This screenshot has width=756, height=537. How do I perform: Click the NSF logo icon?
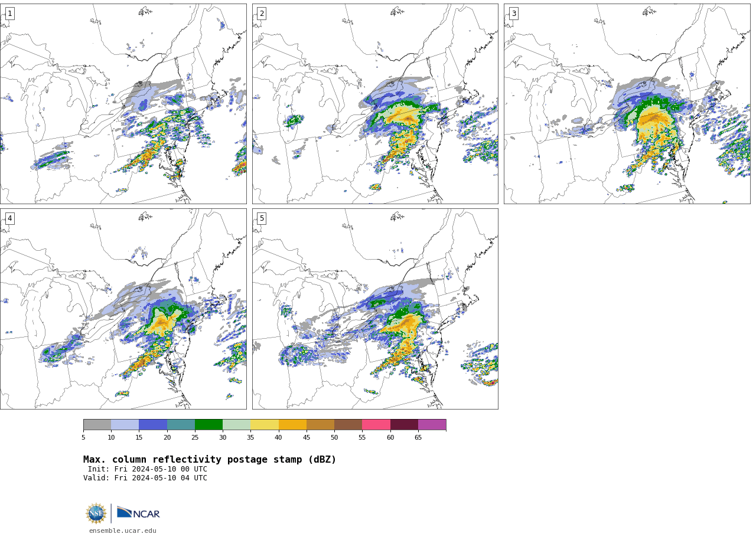click(x=96, y=513)
